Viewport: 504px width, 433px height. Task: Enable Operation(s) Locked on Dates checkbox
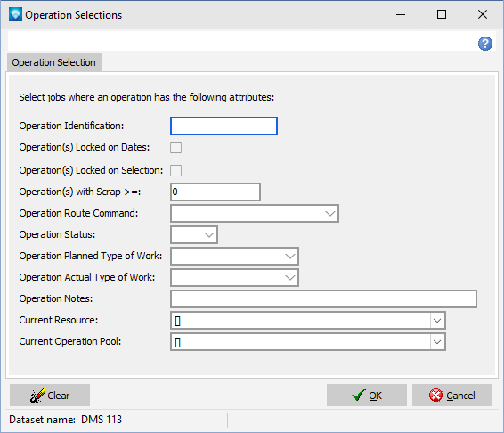tap(175, 148)
